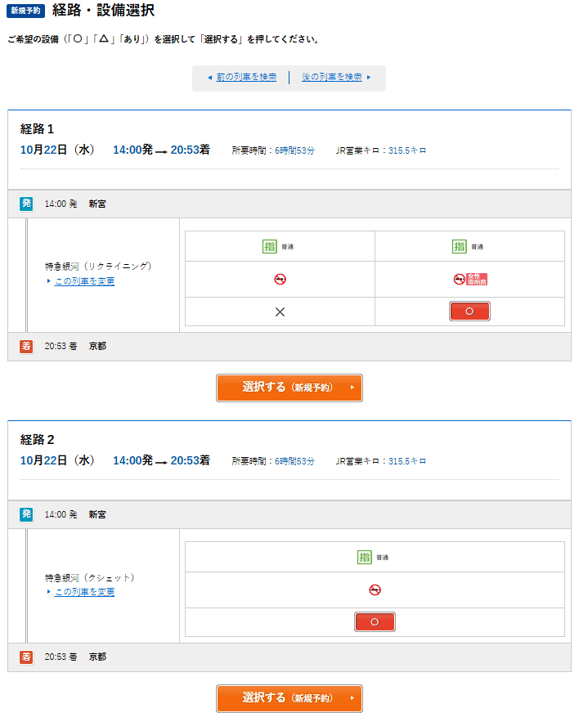Click the orange 着 arrival icon in Route 2

(26, 657)
